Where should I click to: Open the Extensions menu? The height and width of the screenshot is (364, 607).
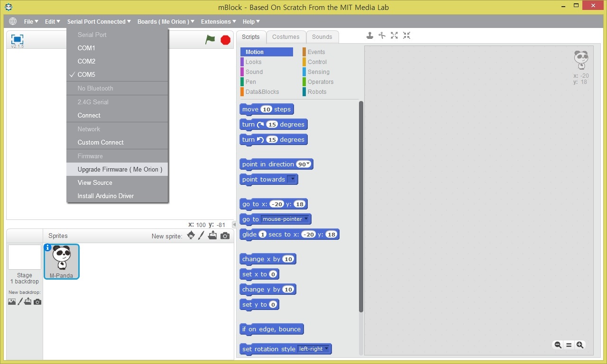tap(219, 21)
